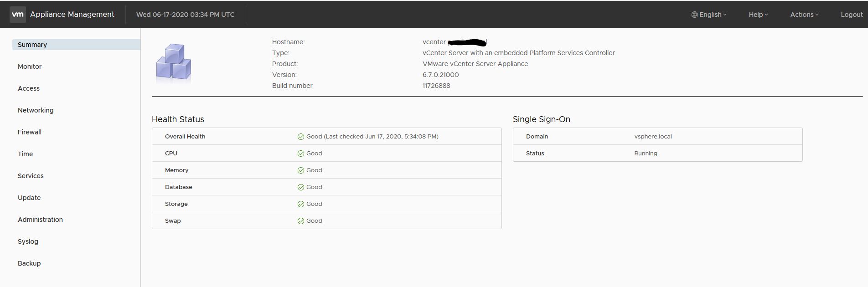Click the Overall Health green check icon
The width and height of the screenshot is (868, 287).
pos(301,137)
